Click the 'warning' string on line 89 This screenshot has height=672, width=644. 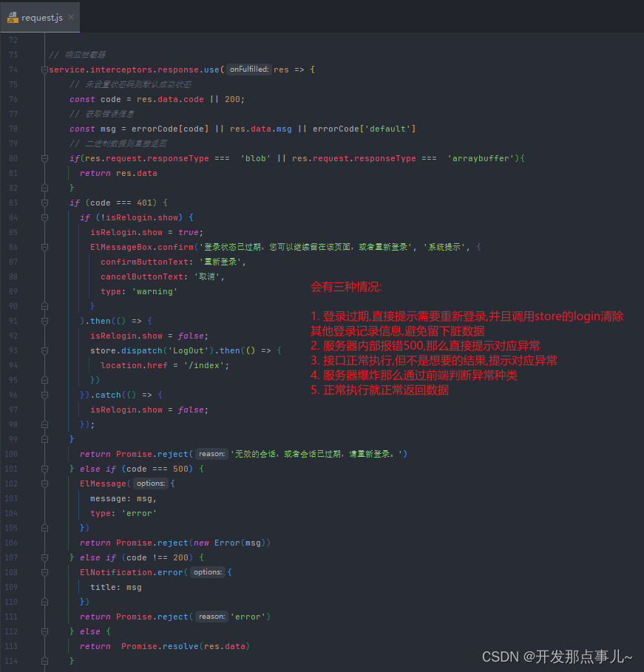click(x=155, y=291)
